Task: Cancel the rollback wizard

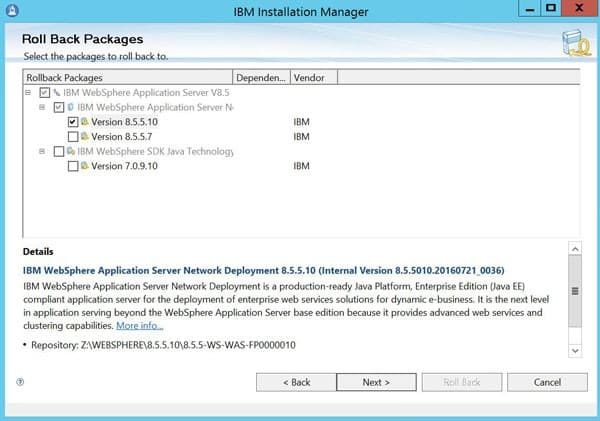Action: pos(547,382)
